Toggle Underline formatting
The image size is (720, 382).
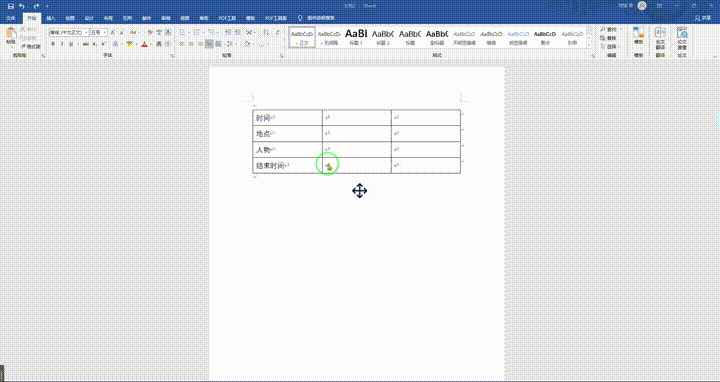tap(71, 44)
